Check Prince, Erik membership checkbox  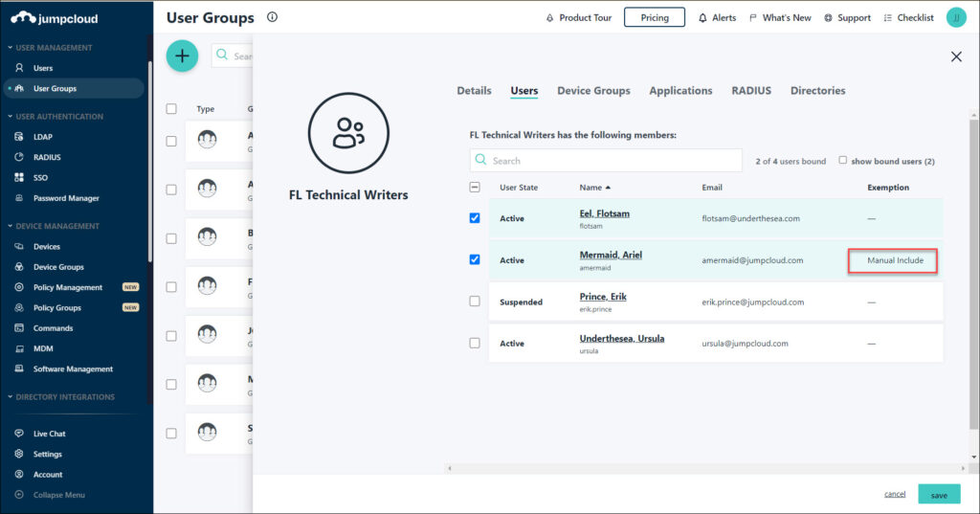pyautogui.click(x=475, y=302)
